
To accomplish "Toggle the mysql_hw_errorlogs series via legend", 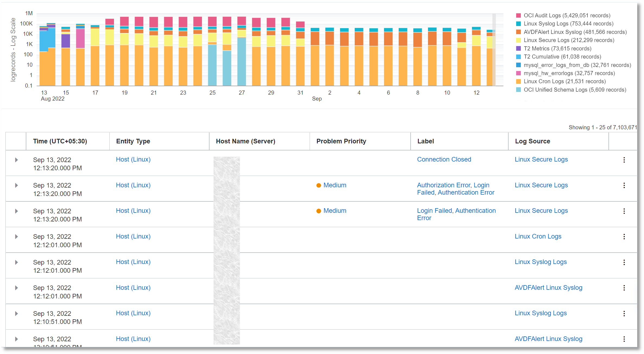I will [519, 73].
